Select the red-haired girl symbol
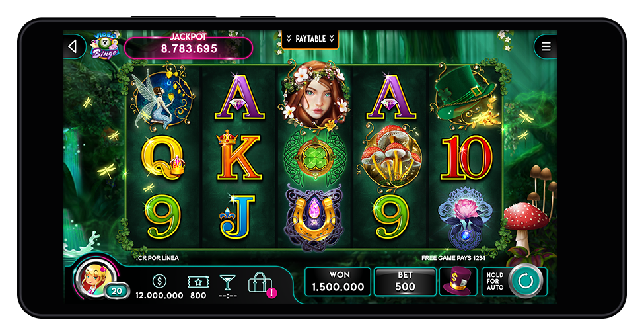Screen dimensions: 644x334 (316, 95)
